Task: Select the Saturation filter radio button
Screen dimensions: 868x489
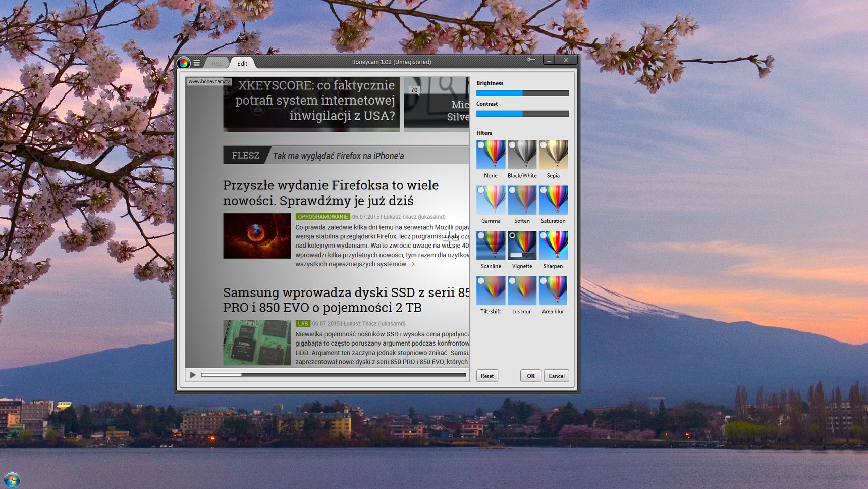Action: coord(544,190)
